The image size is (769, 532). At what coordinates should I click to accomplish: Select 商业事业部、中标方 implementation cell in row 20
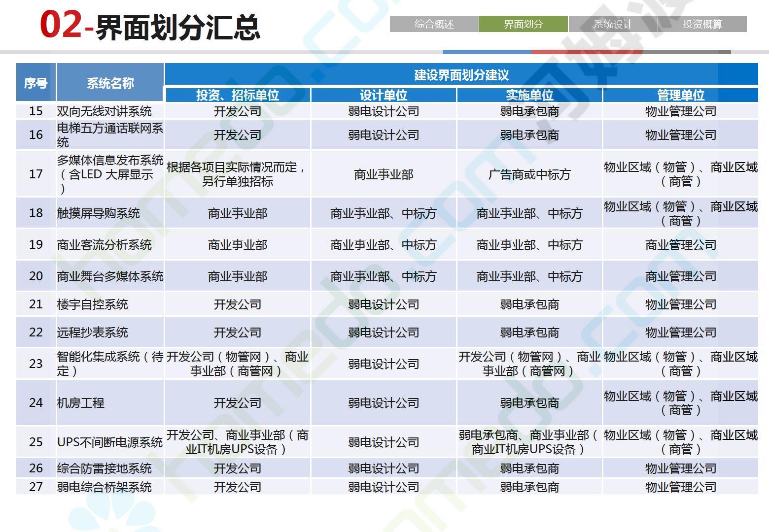pyautogui.click(x=529, y=276)
